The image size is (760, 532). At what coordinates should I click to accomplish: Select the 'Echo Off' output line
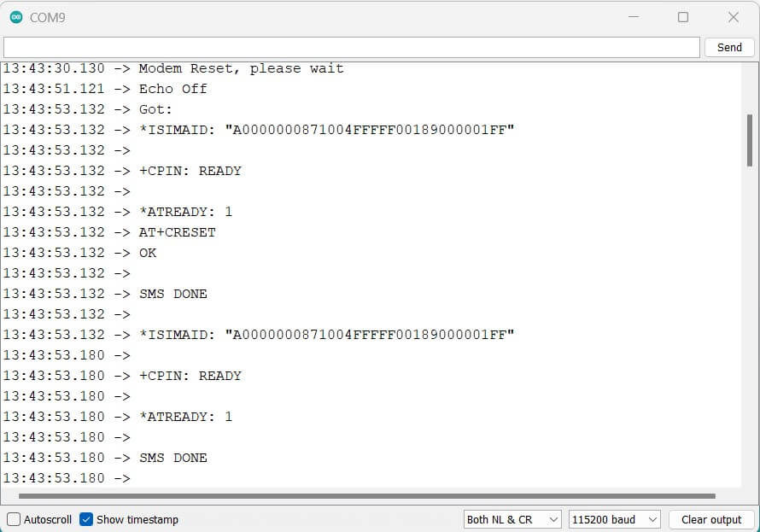pyautogui.click(x=105, y=89)
